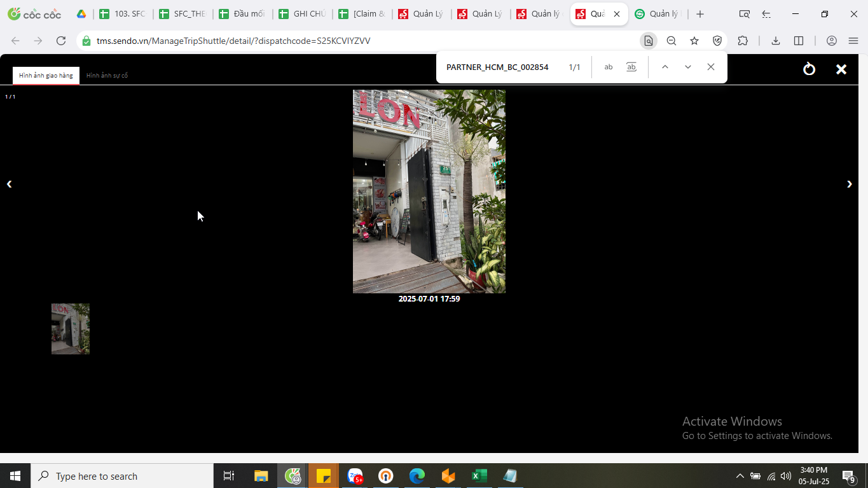
Task: Switch to the pinned Google Drive tab
Action: [x=81, y=14]
